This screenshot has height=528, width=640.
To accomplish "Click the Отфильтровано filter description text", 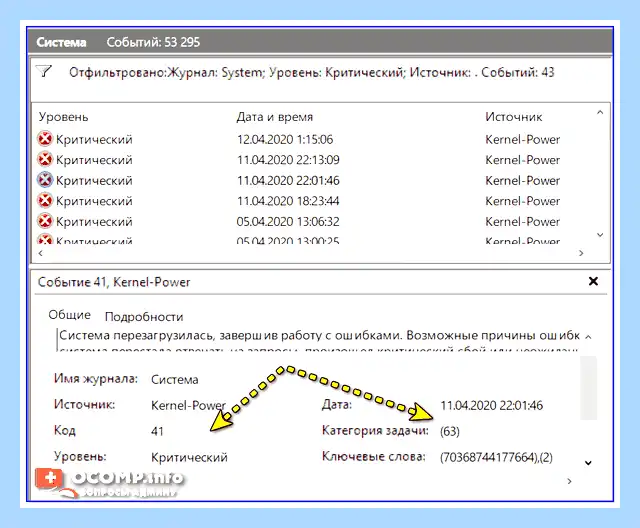I will (x=311, y=73).
